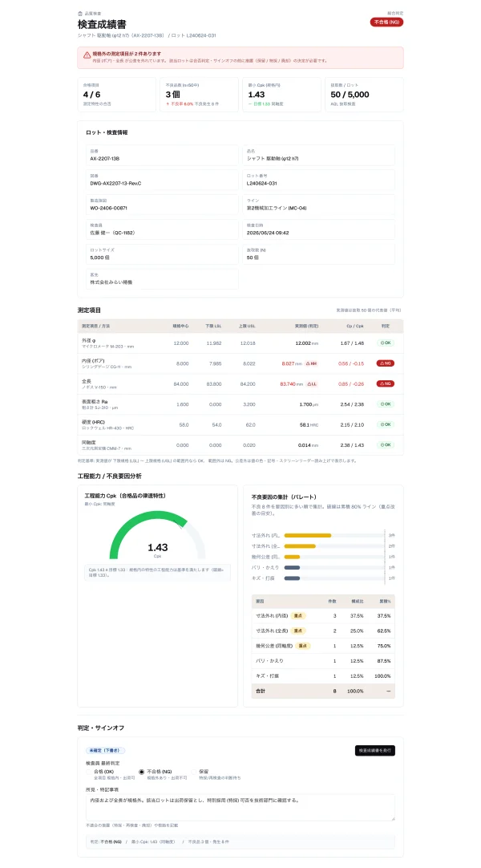This screenshot has height=868, width=481.
Task: Click the 4 / 6 passed-items card value
Action: click(x=91, y=95)
